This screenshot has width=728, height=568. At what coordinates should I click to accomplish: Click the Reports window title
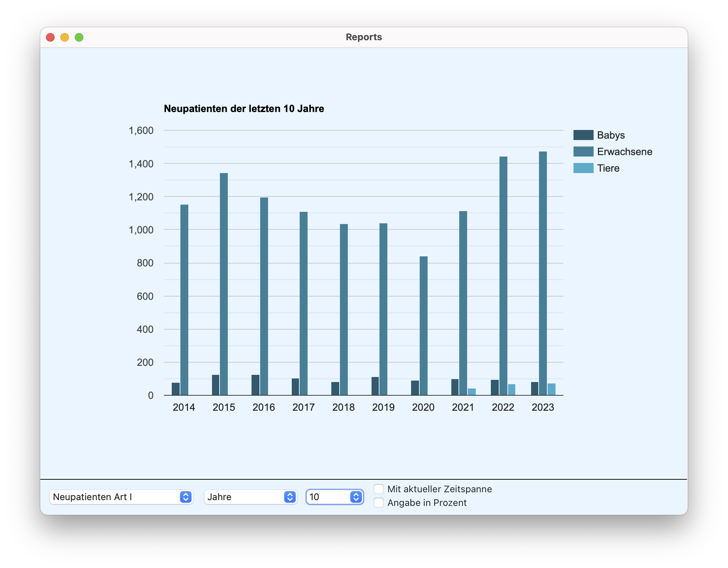coord(364,37)
